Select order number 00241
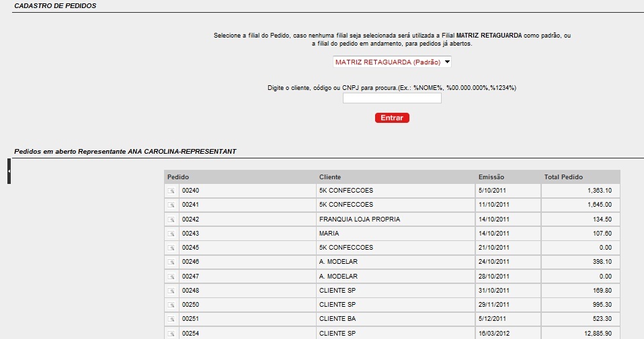644x339 pixels. (190, 205)
